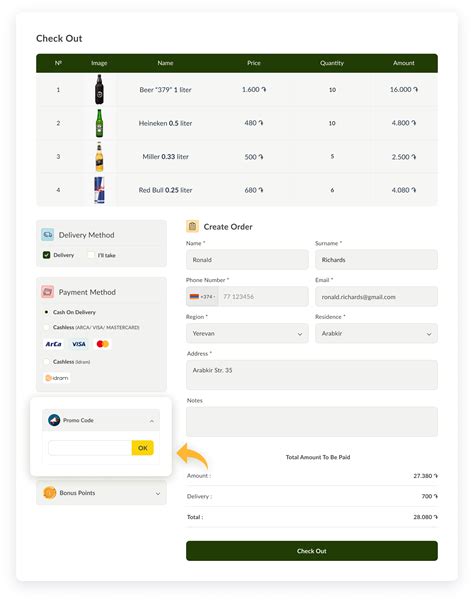Click the ArCa card logo
This screenshot has width=474, height=601.
click(54, 344)
